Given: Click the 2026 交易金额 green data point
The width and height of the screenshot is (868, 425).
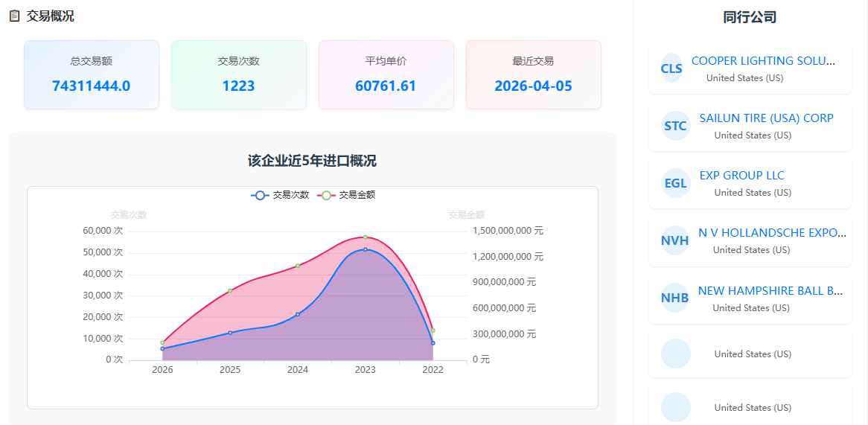Looking at the screenshot, I should [x=162, y=342].
